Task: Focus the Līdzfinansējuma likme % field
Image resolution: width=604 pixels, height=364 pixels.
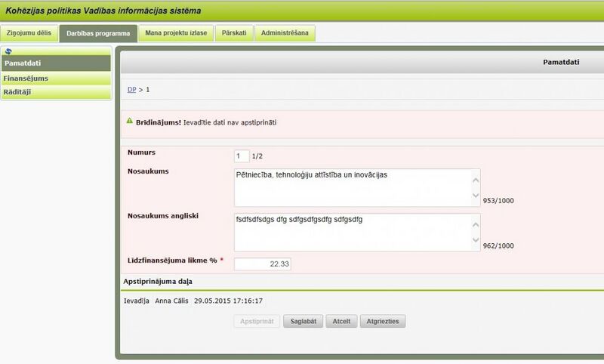Action: coord(263,264)
